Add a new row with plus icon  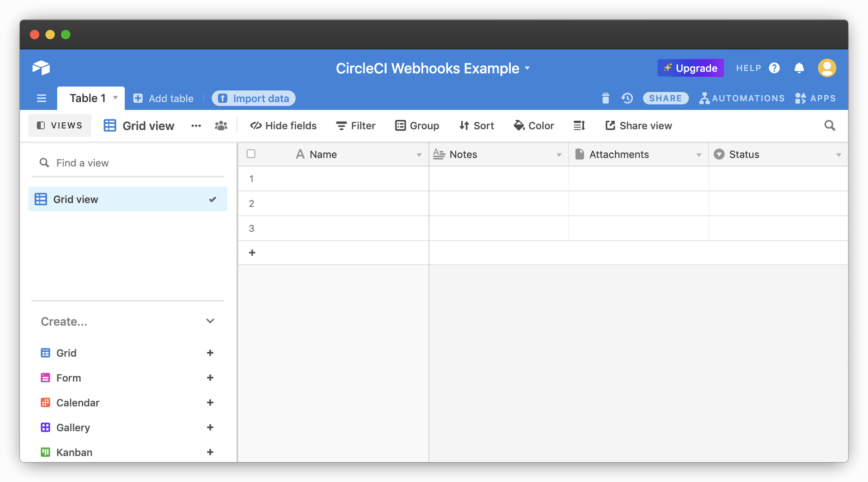coord(252,253)
